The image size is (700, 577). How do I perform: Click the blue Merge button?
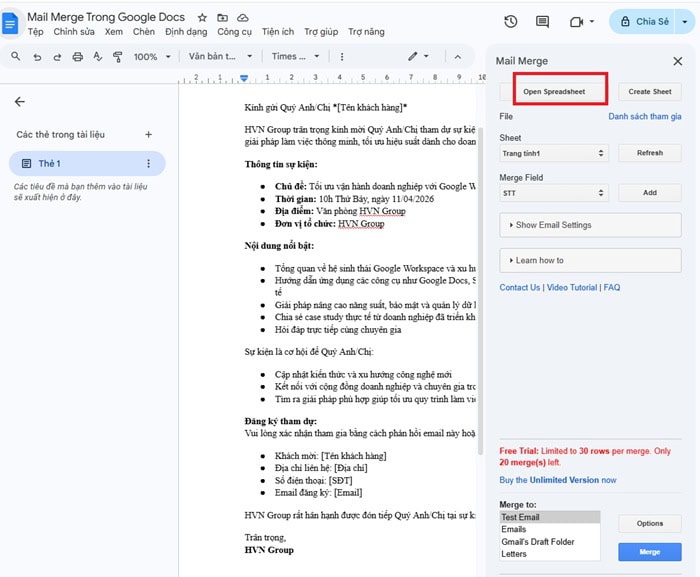point(650,552)
